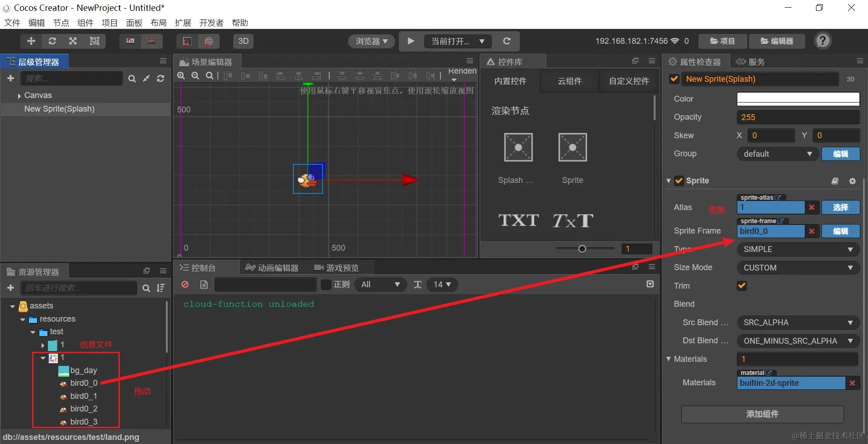Click the 添加组件 button
This screenshot has width=868, height=444.
tap(762, 414)
